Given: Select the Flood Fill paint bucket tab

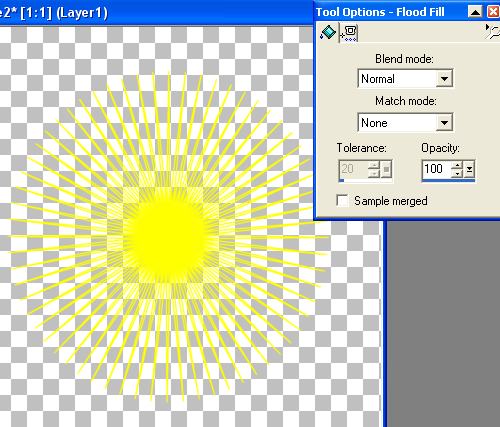Looking at the screenshot, I should [x=328, y=33].
